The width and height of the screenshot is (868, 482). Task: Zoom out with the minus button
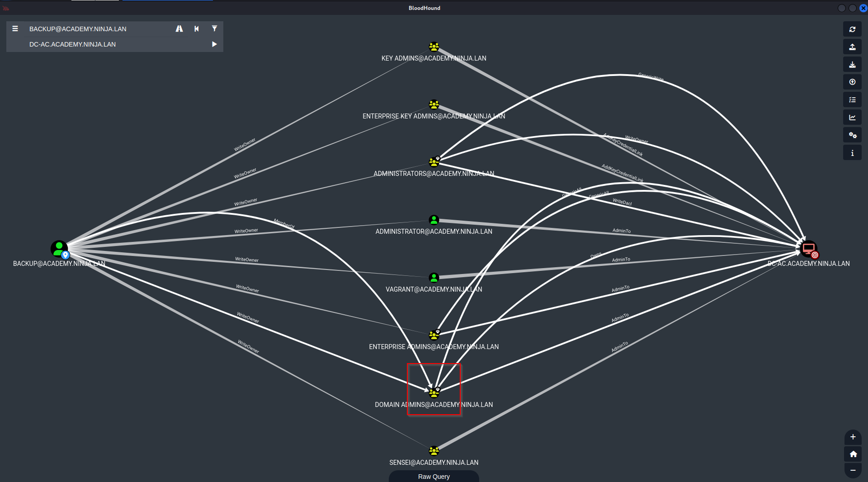[853, 470]
